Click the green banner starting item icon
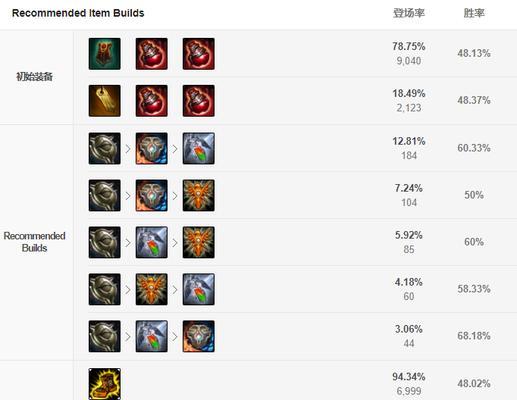This screenshot has width=517, height=400. (x=105, y=54)
